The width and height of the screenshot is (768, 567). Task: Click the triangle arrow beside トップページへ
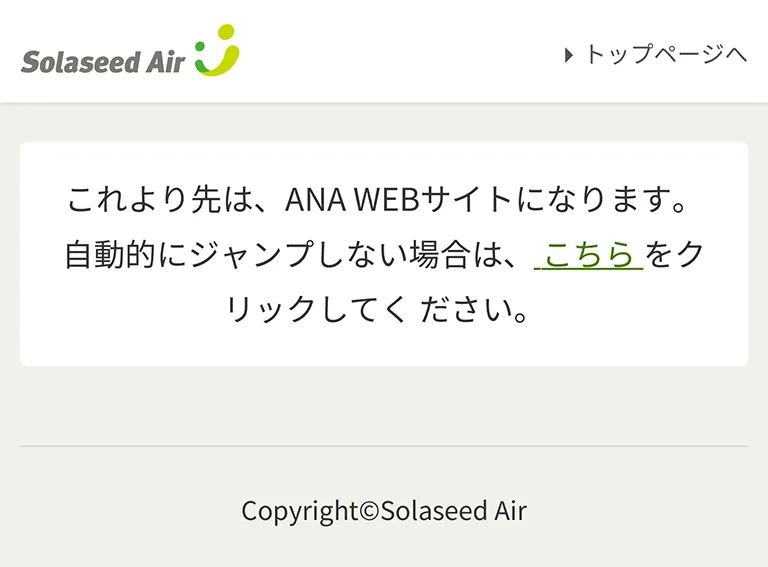coord(569,55)
